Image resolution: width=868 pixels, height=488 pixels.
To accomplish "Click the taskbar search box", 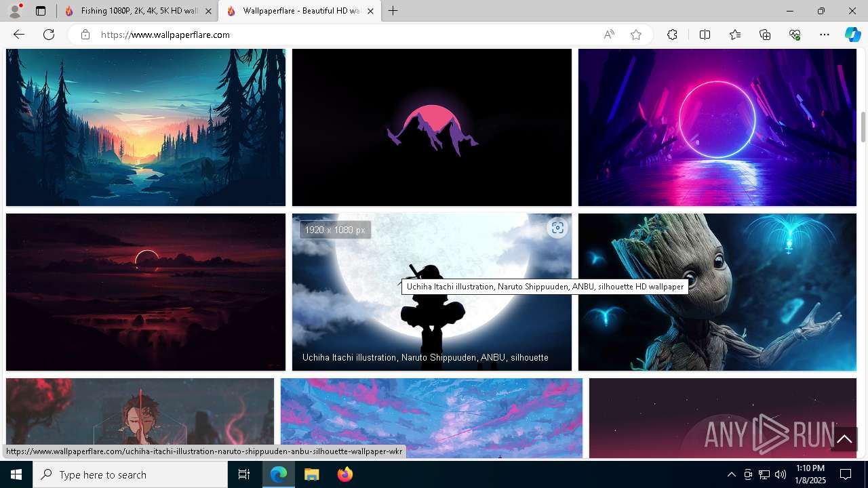I will 130,474.
